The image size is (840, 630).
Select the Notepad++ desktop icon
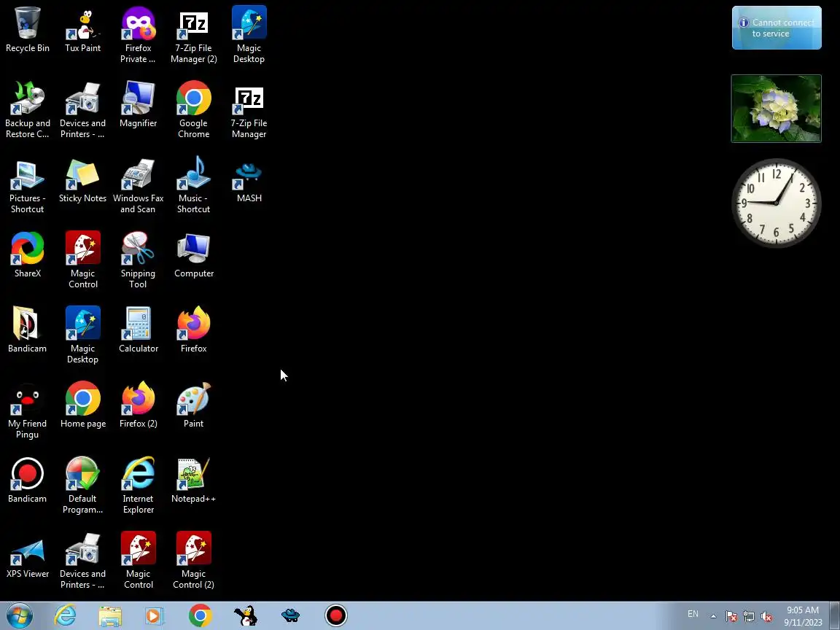tap(193, 480)
